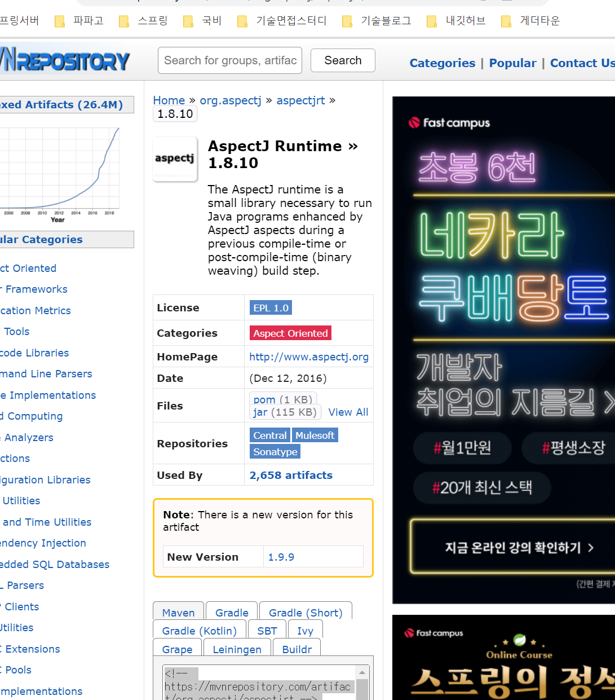Open the 파파고 bookmark folder
The width and height of the screenshot is (615, 700).
pos(79,21)
